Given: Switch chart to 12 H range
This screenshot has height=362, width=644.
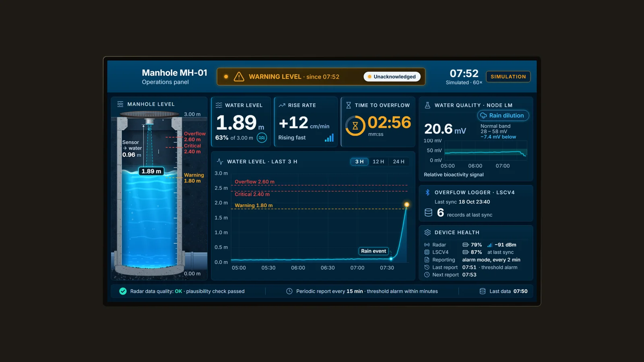Looking at the screenshot, I should [378, 161].
